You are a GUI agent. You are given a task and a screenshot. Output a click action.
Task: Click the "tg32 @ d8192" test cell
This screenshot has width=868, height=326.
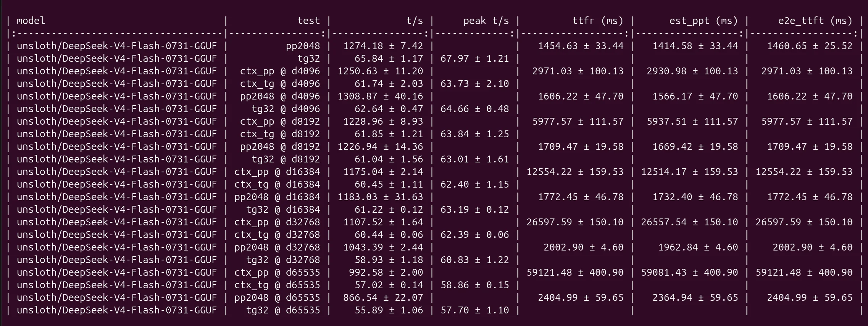point(286,159)
